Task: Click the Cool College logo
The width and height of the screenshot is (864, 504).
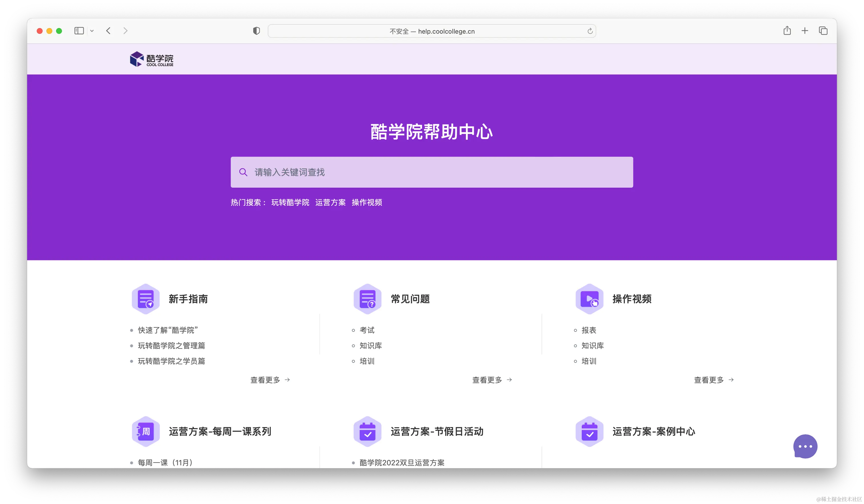Action: (151, 59)
